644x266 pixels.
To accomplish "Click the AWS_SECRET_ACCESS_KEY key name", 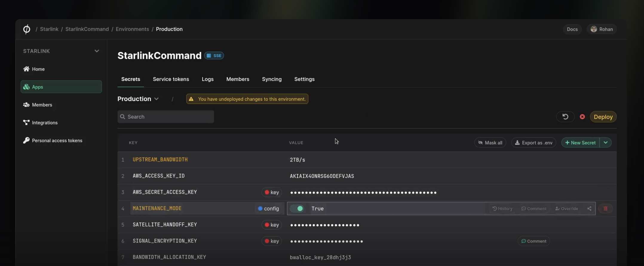I will point(165,192).
